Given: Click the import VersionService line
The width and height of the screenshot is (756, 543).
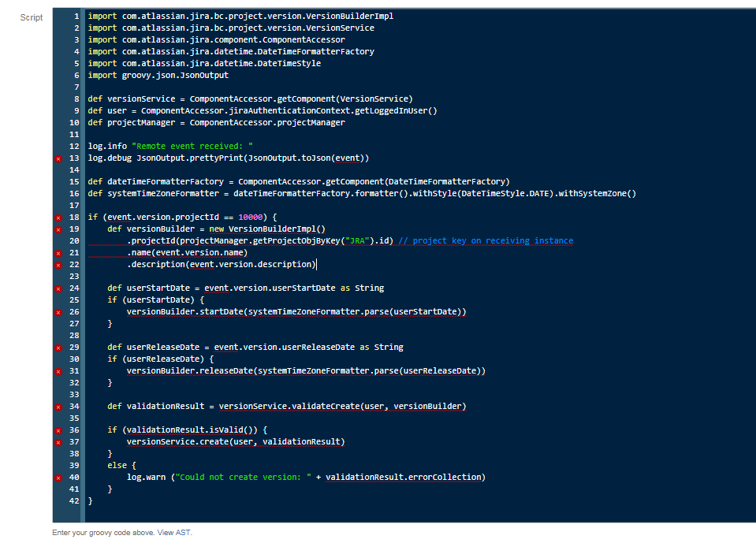Looking at the screenshot, I should (231, 28).
